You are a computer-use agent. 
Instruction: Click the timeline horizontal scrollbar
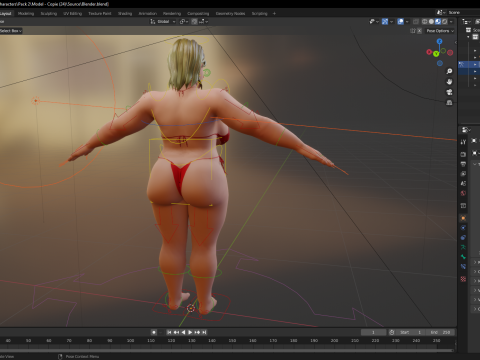[227, 350]
